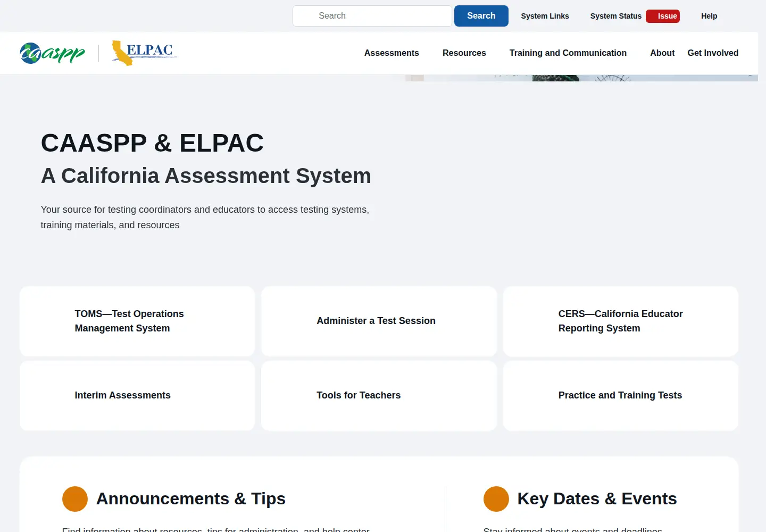Select the Administer a Test Session card
Image resolution: width=766 pixels, height=532 pixels.
pos(379,321)
